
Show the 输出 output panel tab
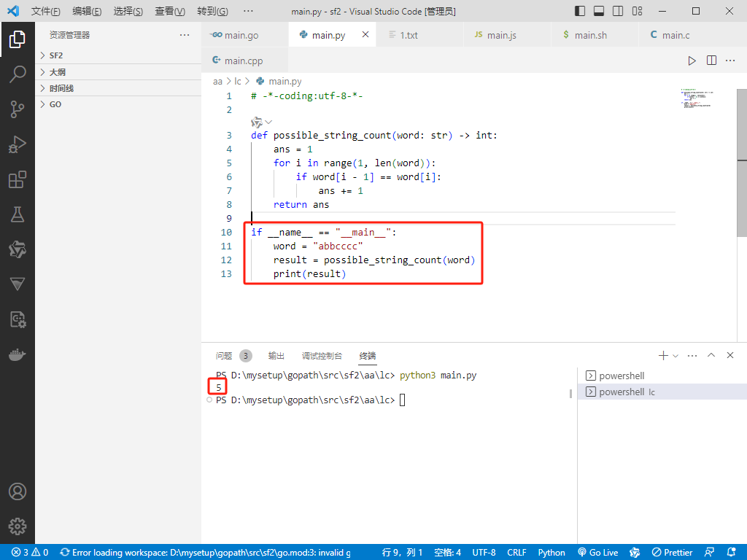pos(276,356)
